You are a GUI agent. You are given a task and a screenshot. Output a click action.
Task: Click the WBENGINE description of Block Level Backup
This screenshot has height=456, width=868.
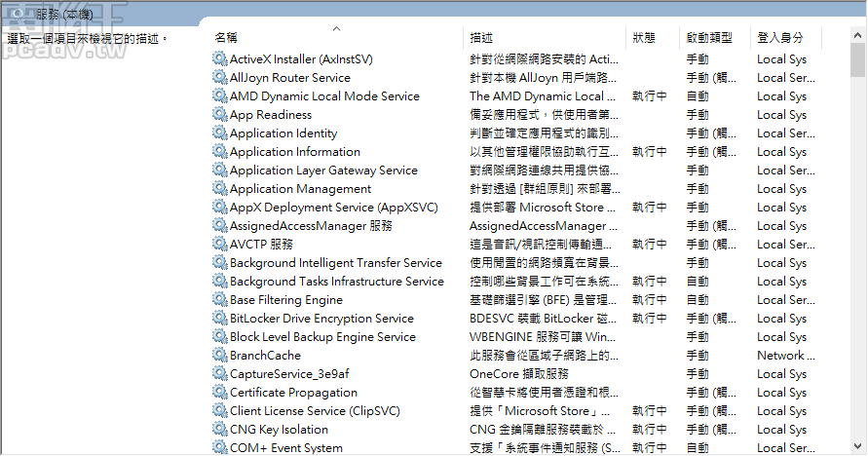click(x=543, y=337)
